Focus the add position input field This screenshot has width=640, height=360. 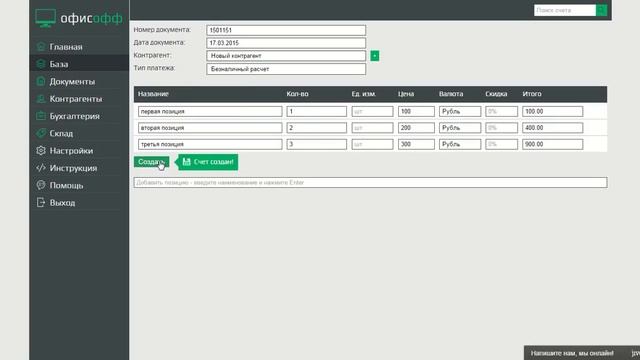coord(371,182)
